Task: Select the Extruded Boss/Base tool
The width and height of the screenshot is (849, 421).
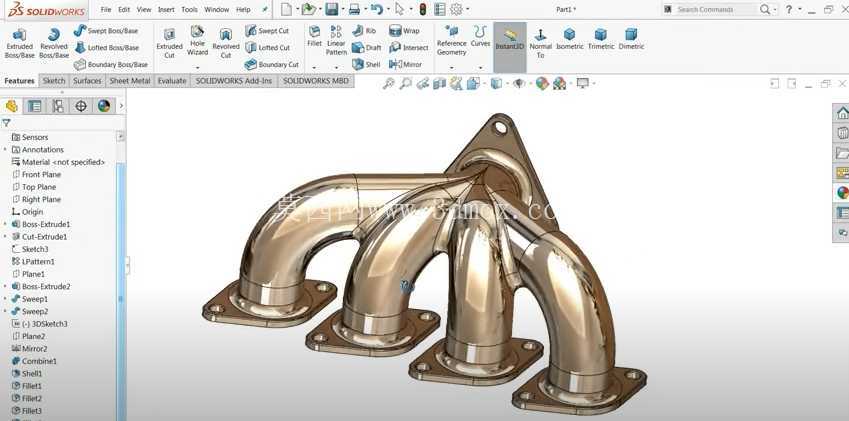Action: tap(19, 43)
